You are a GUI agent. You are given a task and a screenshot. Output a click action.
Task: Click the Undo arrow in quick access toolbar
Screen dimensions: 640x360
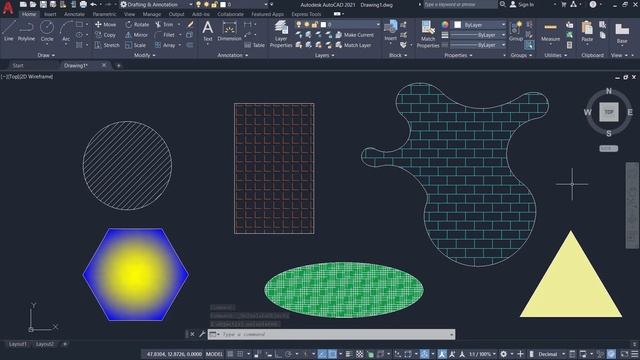tap(93, 4)
